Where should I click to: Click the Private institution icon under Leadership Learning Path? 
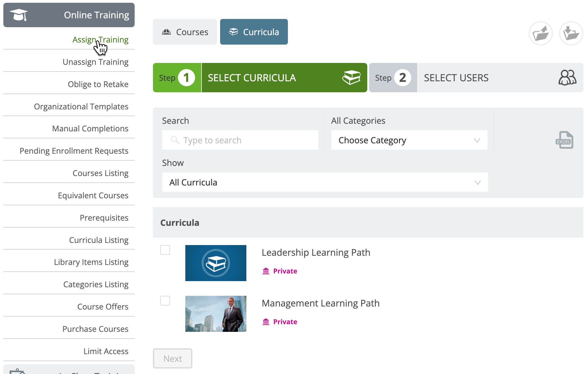pos(266,271)
